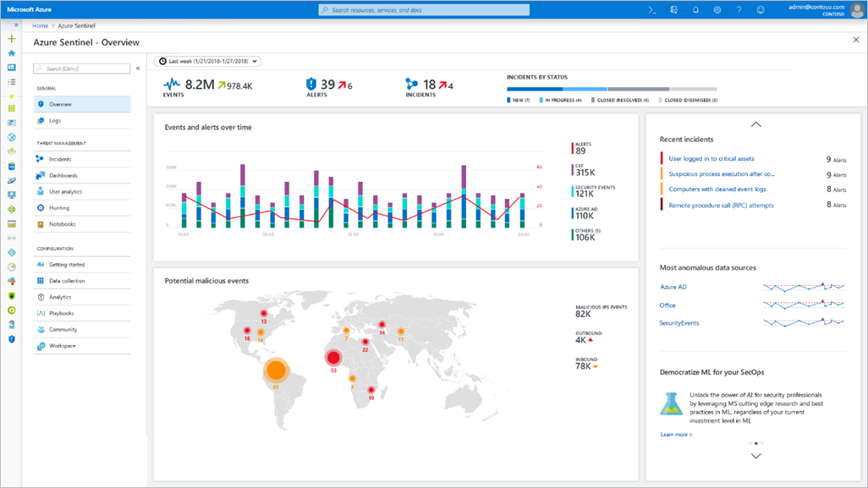This screenshot has height=488, width=868.
Task: Toggle the IN PROGRESS incident status filter
Action: pos(560,100)
